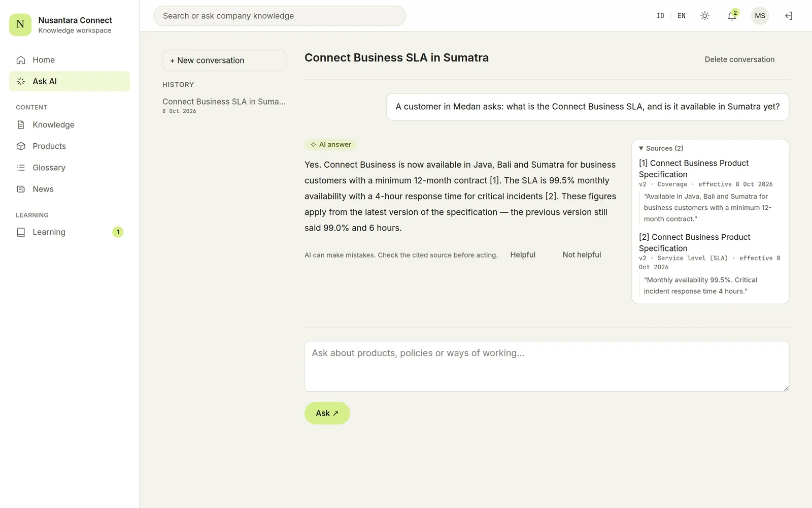Viewport: 812px width, 508px height.
Task: Click the Knowledge document icon
Action: (21, 125)
